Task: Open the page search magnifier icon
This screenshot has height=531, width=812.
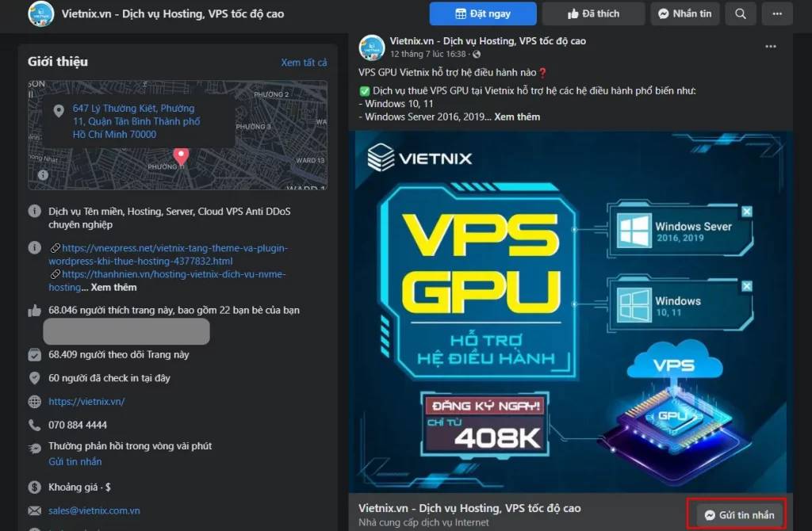Action: [x=741, y=14]
